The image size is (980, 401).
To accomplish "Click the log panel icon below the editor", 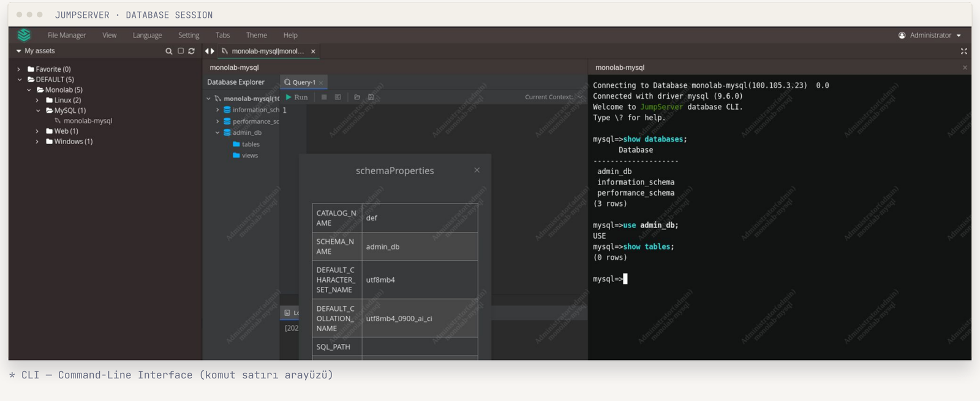I will point(287,313).
